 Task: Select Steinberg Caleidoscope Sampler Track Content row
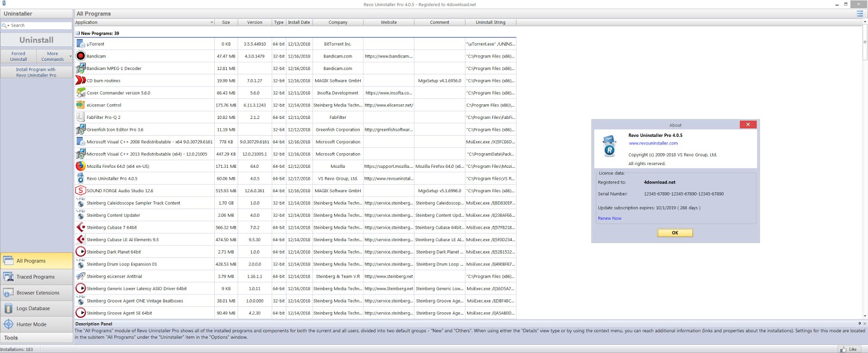coord(295,203)
